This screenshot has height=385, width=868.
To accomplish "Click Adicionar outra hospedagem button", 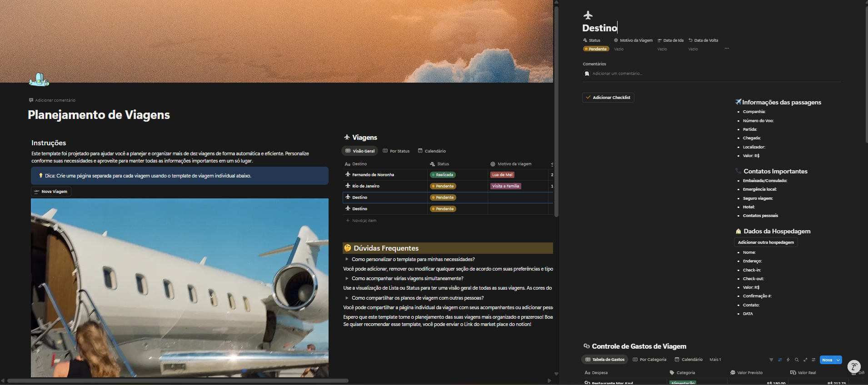I will click(765, 242).
